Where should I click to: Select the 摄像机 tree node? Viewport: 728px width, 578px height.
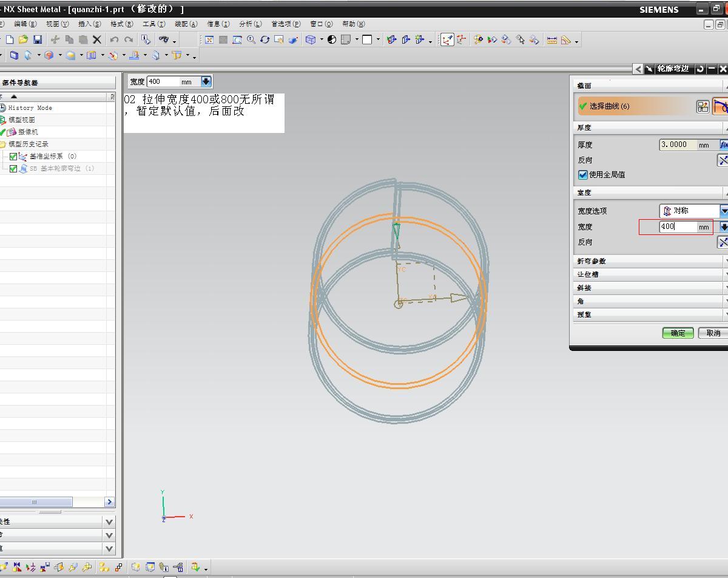pos(29,132)
